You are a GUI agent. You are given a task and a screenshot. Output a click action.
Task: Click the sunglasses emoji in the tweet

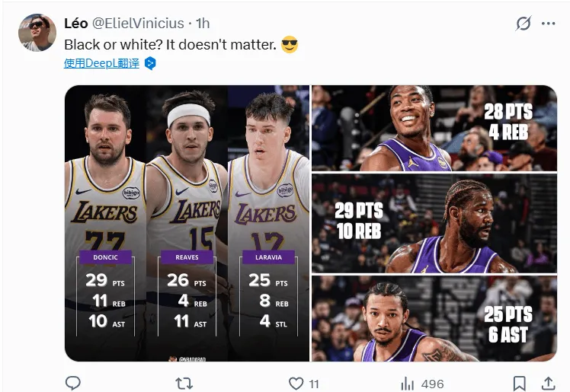click(290, 45)
